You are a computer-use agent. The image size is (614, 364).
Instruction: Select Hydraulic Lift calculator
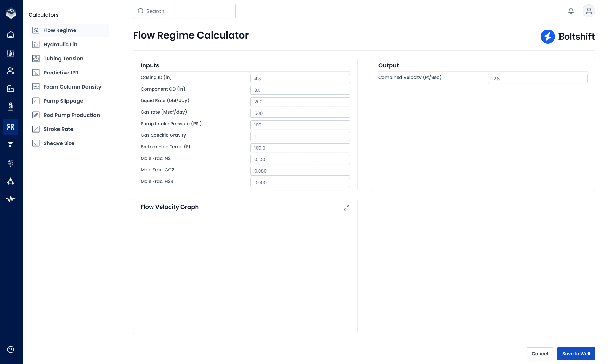[60, 44]
